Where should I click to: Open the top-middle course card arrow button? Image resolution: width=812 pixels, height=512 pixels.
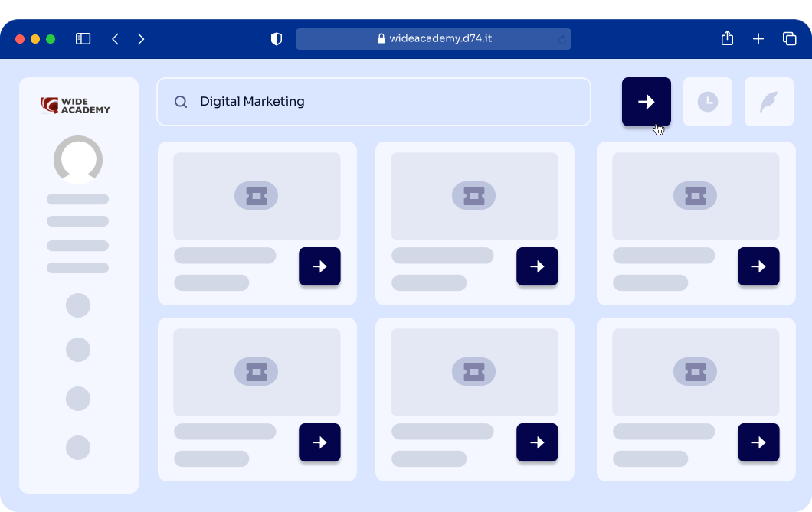point(537,266)
